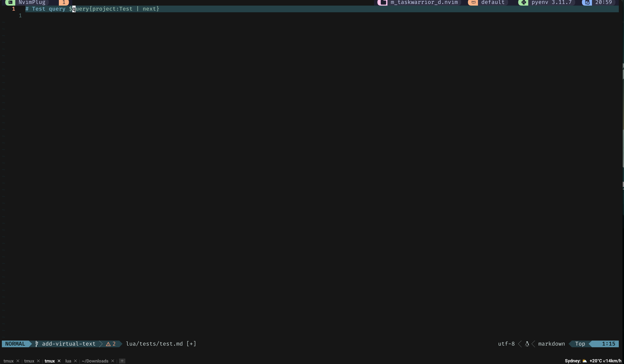
Task: Click the markdown filetype label
Action: click(551, 344)
